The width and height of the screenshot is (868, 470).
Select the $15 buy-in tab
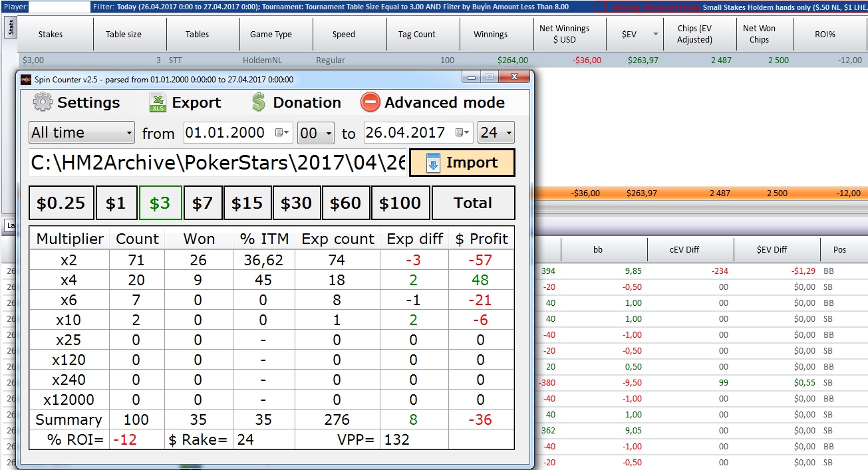click(x=247, y=203)
